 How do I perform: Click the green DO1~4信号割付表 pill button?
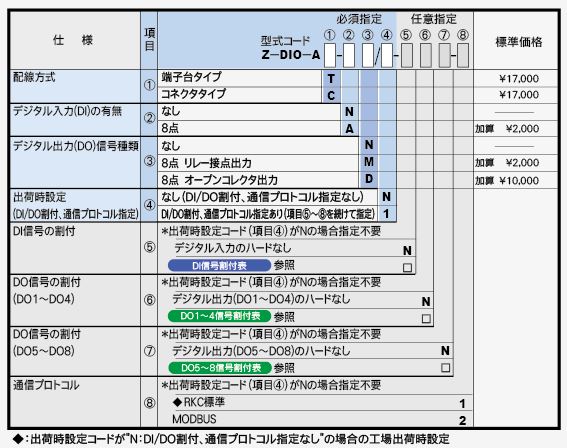[x=219, y=316]
